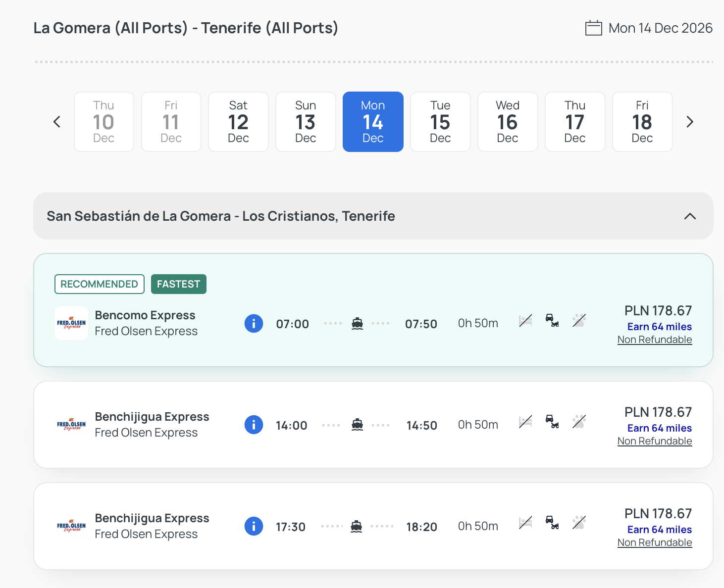Select Mon 14 Dec date tab
This screenshot has width=724, height=588.
373,122
